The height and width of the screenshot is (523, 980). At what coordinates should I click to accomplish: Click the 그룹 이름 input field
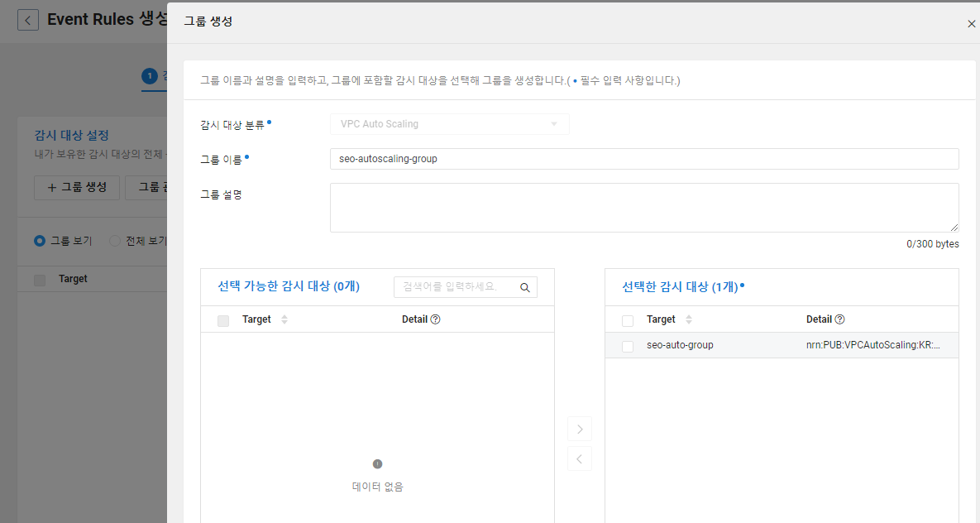click(x=644, y=159)
